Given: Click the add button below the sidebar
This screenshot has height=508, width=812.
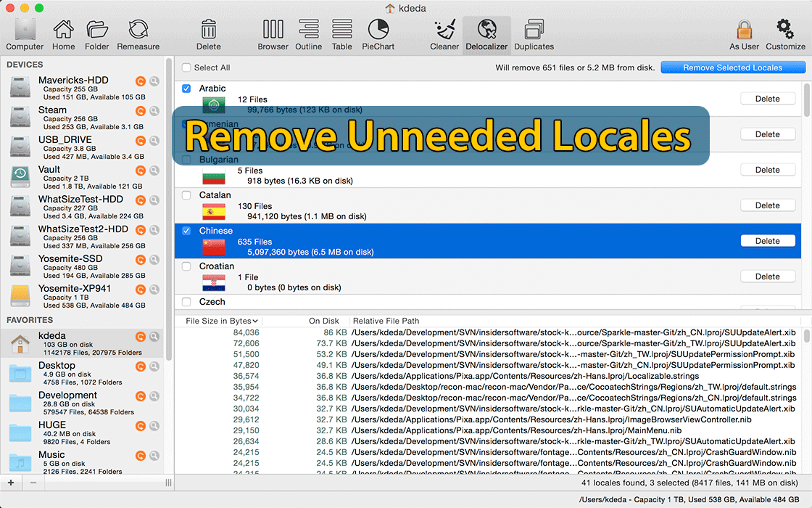Looking at the screenshot, I should pyautogui.click(x=10, y=482).
